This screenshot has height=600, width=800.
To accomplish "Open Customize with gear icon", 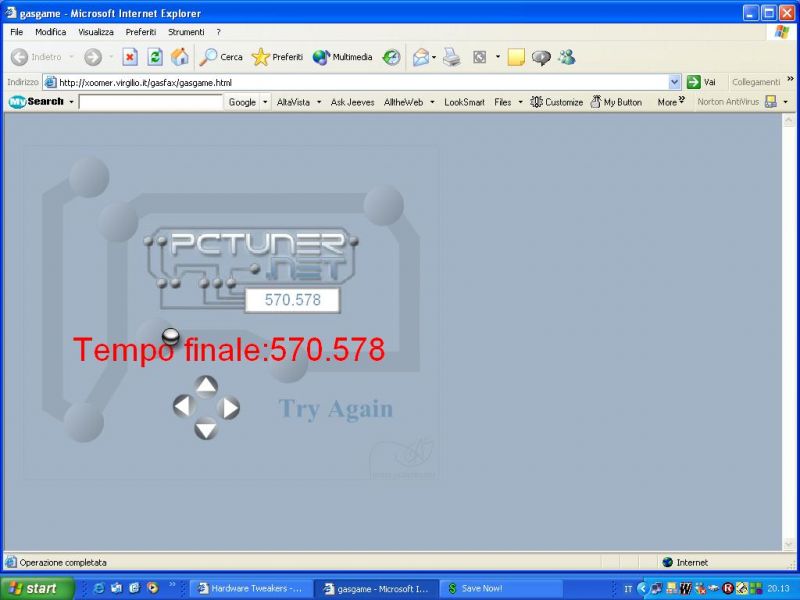I will 556,102.
